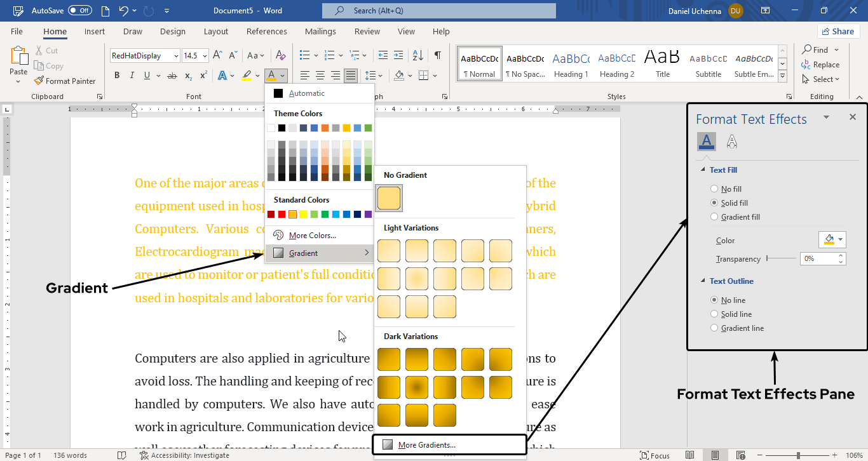Click the Format Painter brush icon
This screenshot has height=461, width=868.
[38, 81]
